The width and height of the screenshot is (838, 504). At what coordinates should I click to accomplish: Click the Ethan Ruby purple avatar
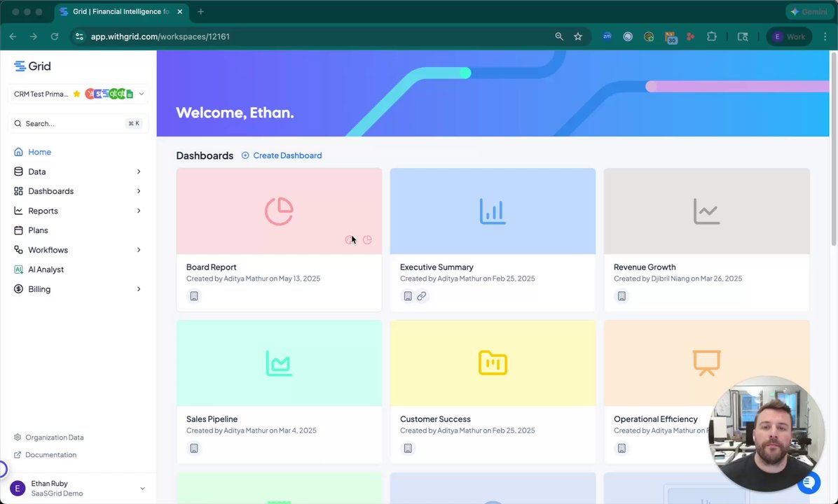coord(18,489)
